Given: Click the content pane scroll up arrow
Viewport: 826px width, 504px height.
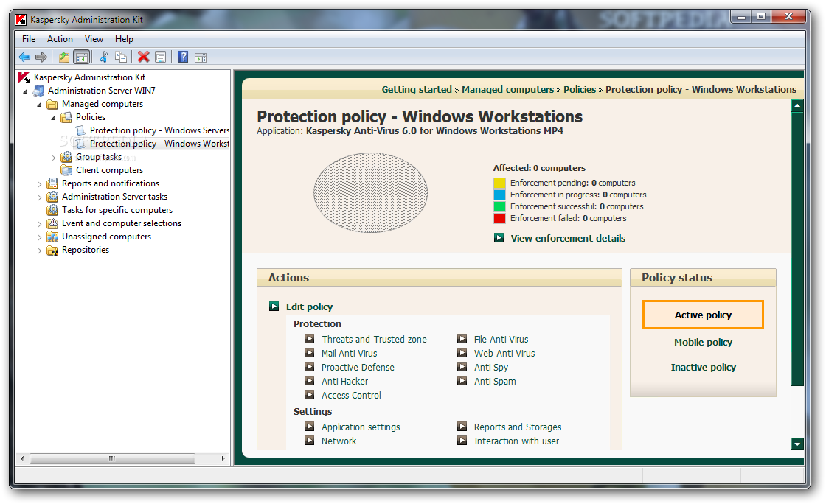Looking at the screenshot, I should [797, 106].
